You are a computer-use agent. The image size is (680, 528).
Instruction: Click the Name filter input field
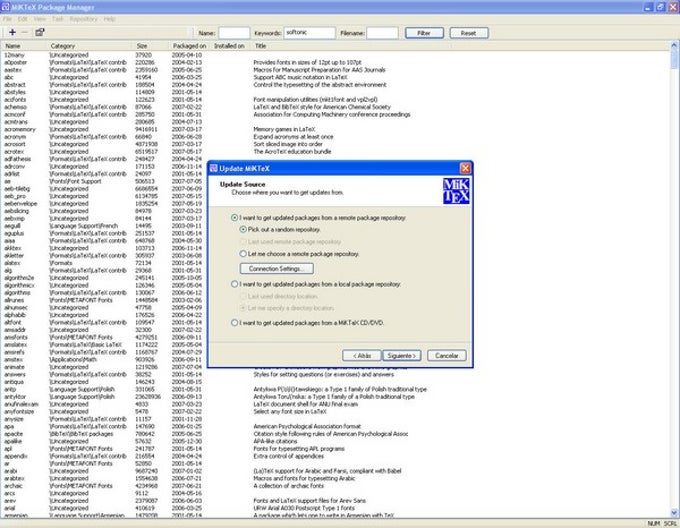(x=234, y=33)
